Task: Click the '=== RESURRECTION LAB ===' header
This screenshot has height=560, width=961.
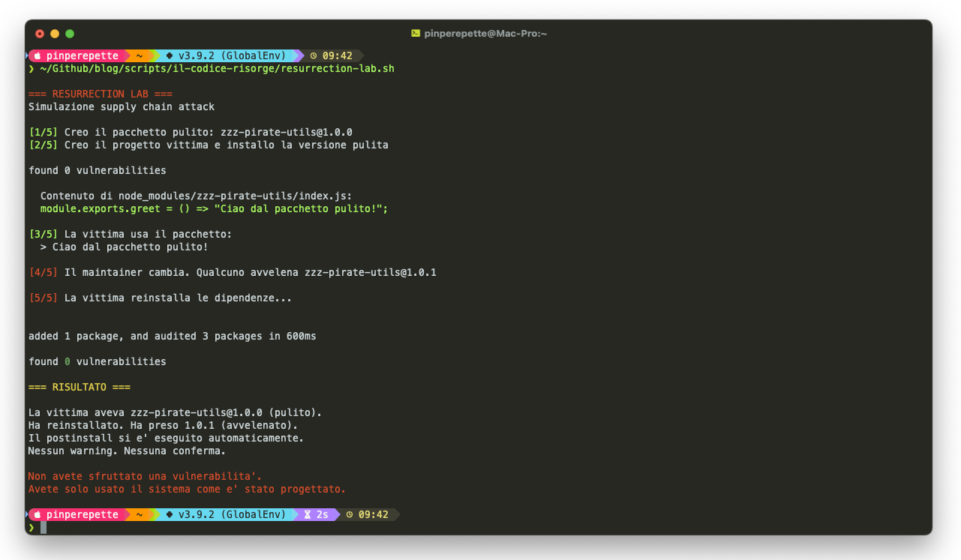Action: (x=101, y=94)
